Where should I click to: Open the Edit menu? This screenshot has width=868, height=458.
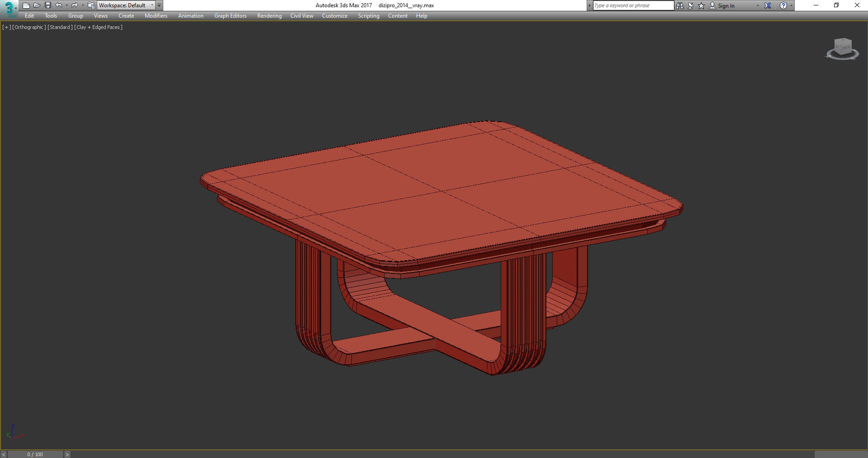(x=29, y=16)
